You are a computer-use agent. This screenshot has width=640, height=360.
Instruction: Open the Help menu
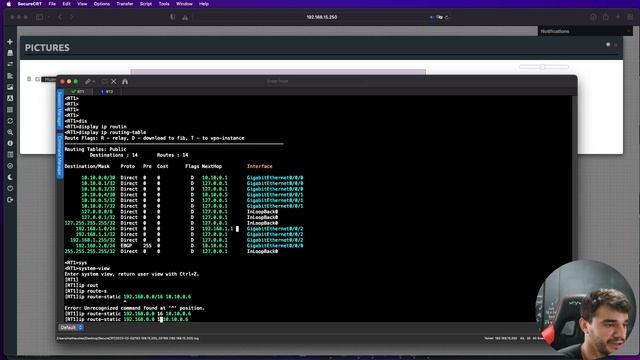(x=204, y=4)
